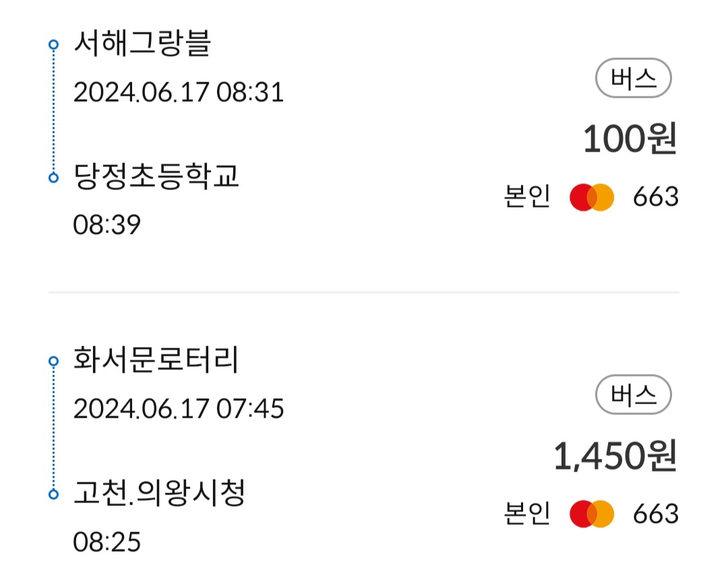Open the 고천.의왕시청 arrival stop
728x588 pixels.
(x=158, y=494)
